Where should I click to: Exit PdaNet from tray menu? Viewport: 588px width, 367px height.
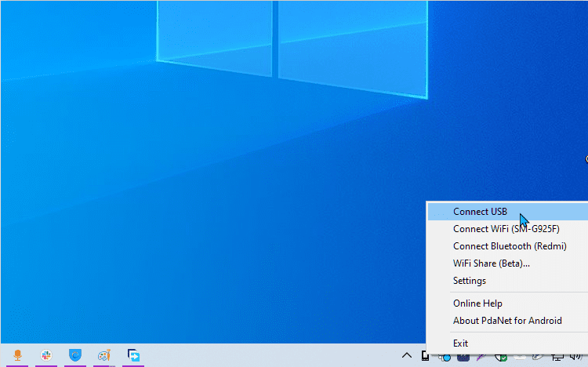tap(508, 343)
